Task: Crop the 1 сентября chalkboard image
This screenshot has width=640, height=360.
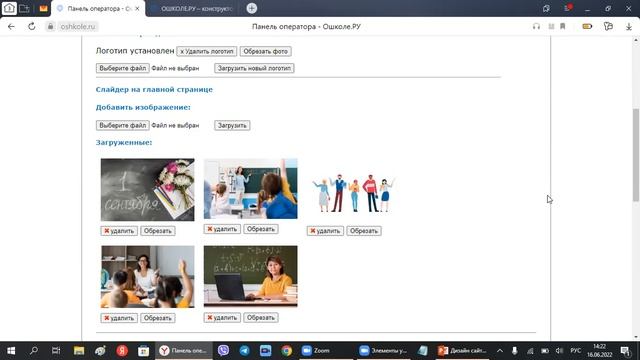Action: point(158,231)
